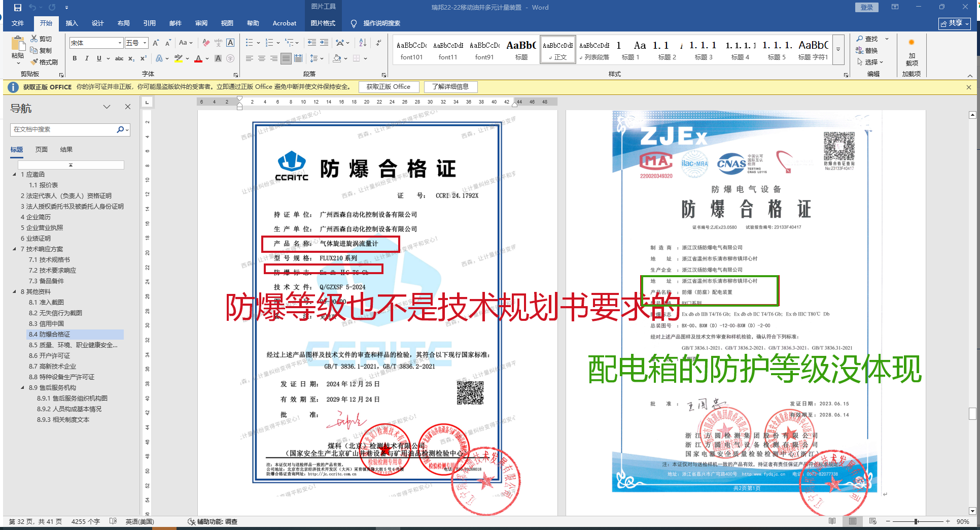Open the 文件 (File) menu

18,23
